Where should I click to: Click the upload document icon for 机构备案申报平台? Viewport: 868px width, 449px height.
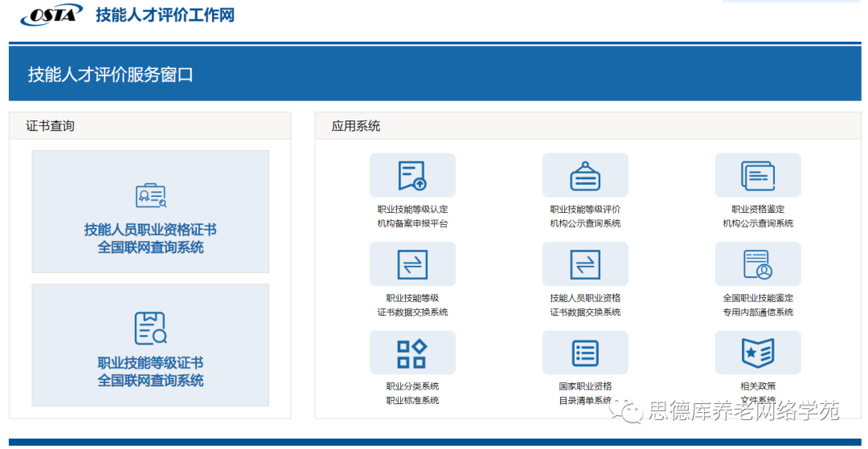click(412, 175)
